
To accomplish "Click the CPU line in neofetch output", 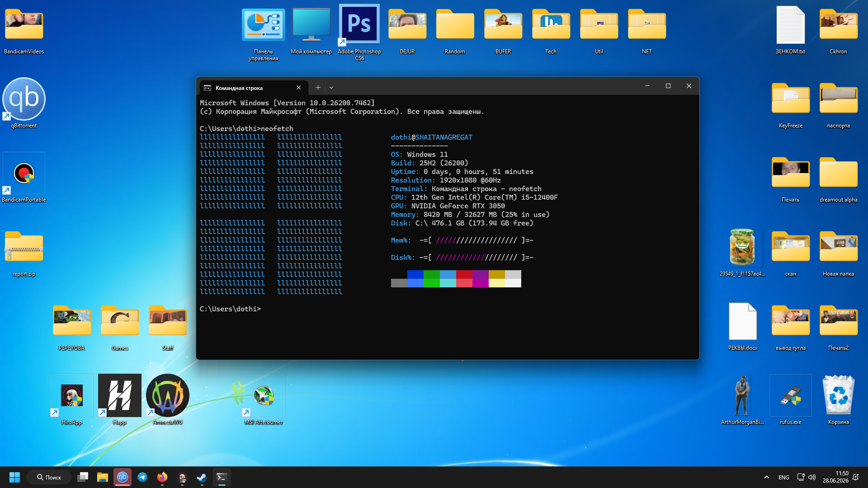I will point(474,197).
